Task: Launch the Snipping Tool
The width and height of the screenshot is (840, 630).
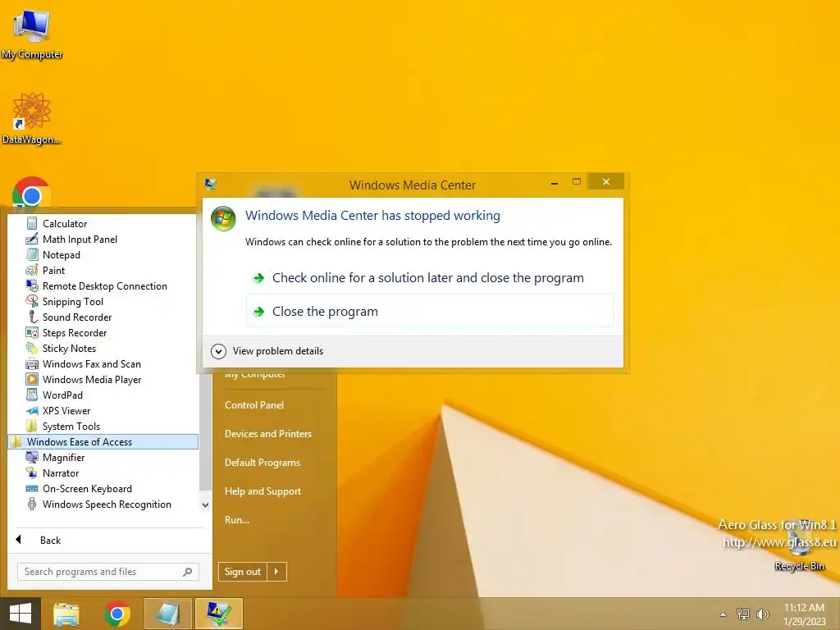Action: coord(64,301)
